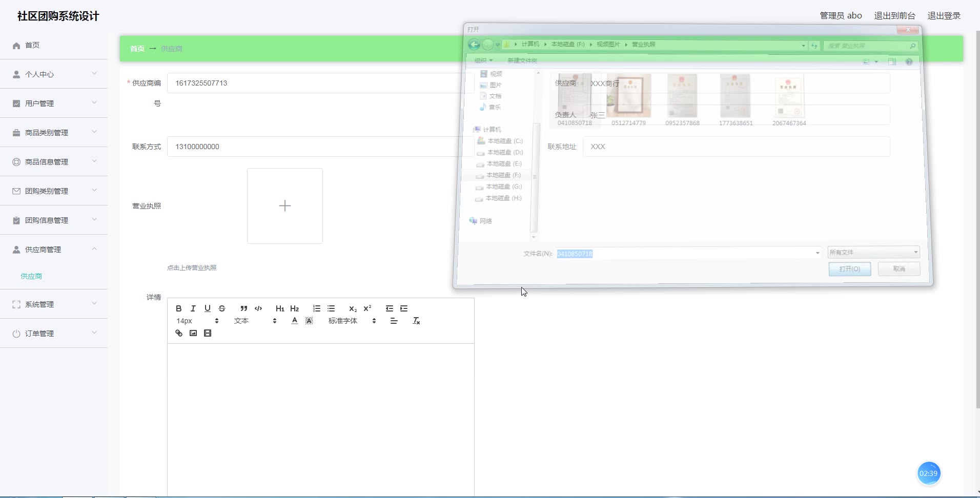Insert a video in editor

click(x=208, y=333)
